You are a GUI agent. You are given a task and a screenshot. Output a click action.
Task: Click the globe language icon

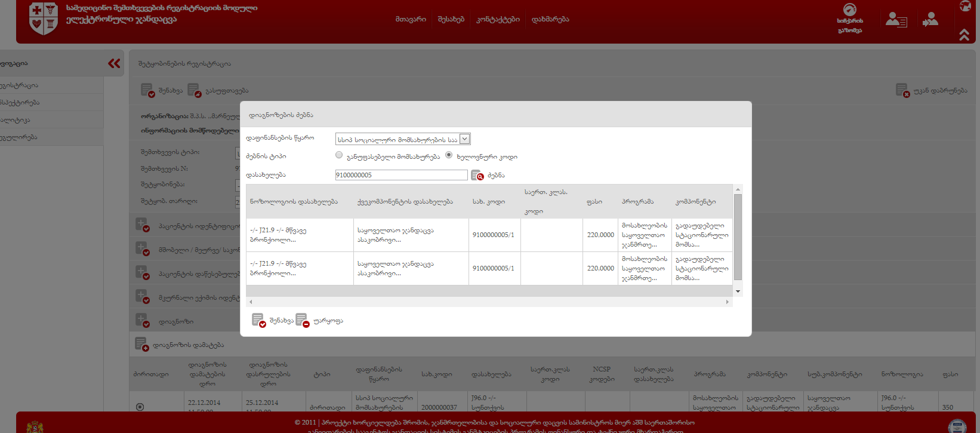[x=965, y=6]
